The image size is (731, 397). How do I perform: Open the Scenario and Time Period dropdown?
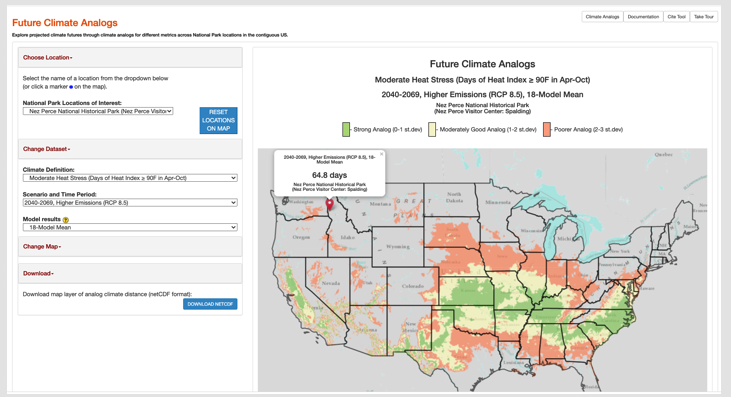point(130,203)
